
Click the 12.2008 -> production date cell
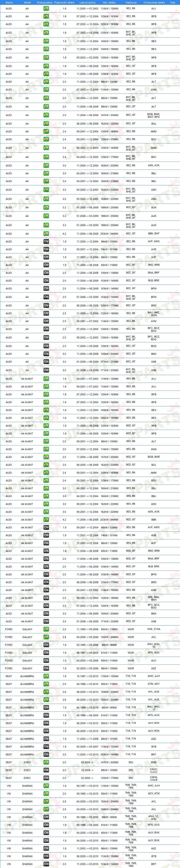point(87,770)
